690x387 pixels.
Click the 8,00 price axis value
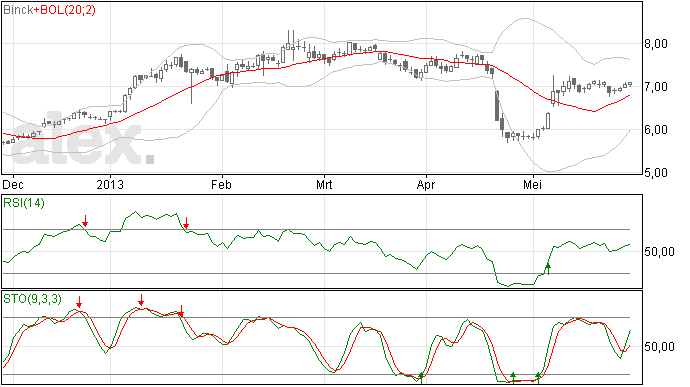click(656, 44)
